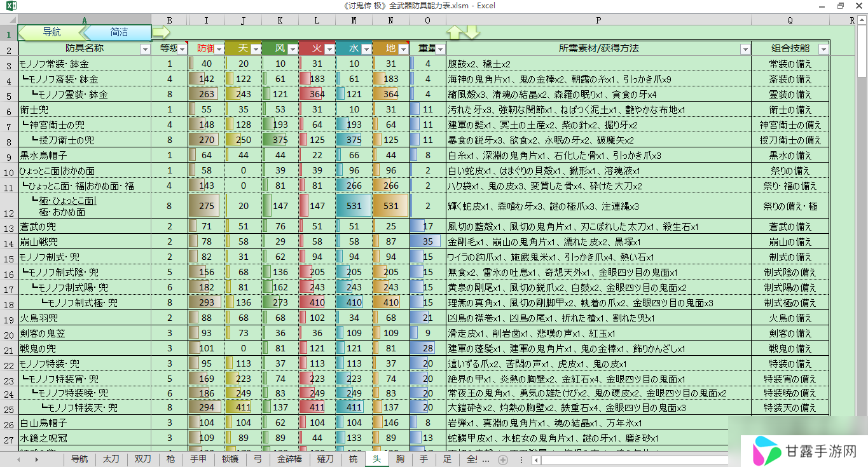
Task: Select the row 12 header
Action: click(x=9, y=206)
